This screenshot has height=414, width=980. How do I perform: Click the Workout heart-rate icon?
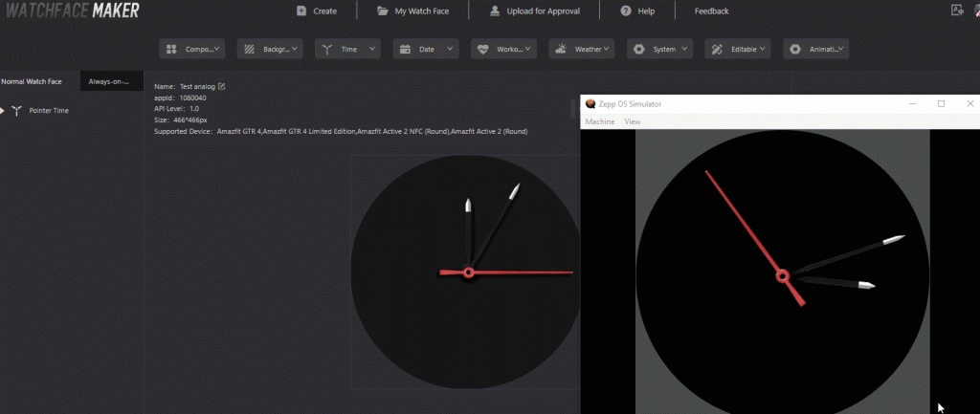click(483, 50)
